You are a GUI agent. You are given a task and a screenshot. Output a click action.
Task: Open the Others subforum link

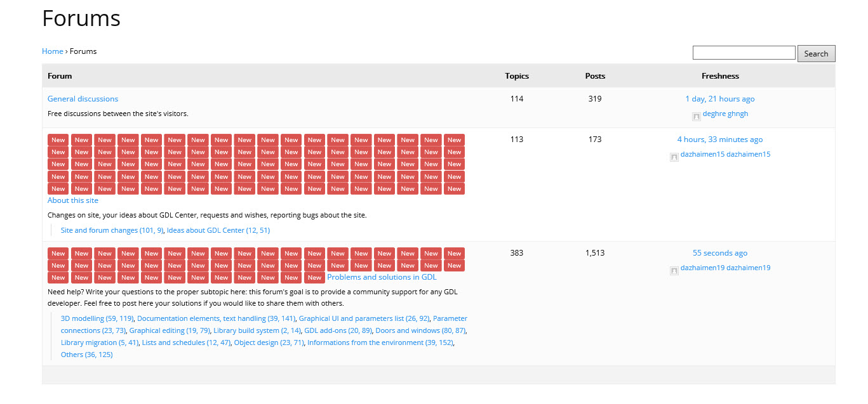[x=86, y=355]
